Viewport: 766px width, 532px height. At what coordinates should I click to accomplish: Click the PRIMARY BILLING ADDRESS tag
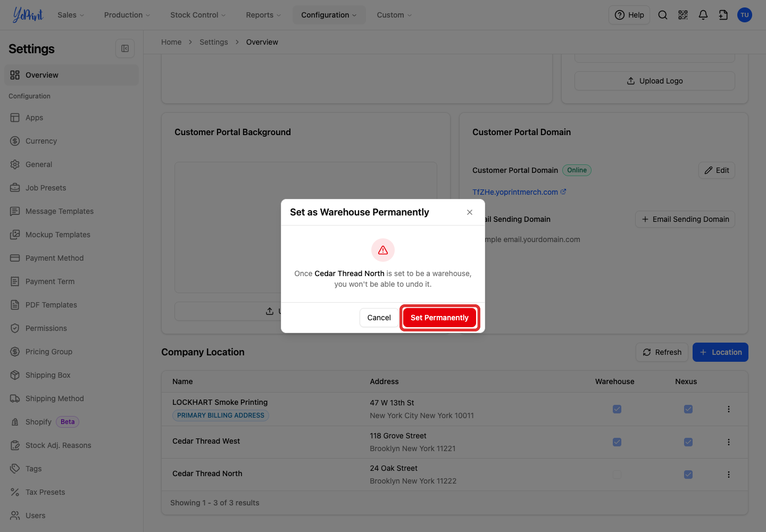[x=221, y=415]
